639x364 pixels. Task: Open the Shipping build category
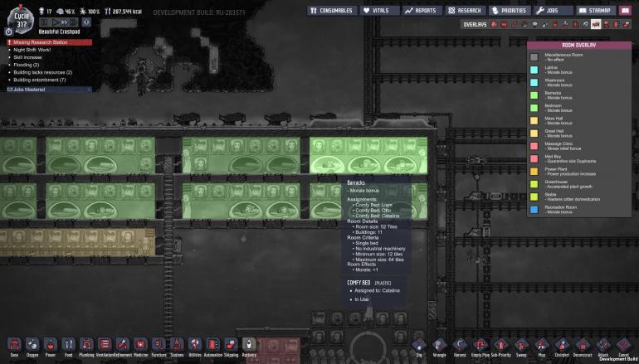pyautogui.click(x=231, y=345)
